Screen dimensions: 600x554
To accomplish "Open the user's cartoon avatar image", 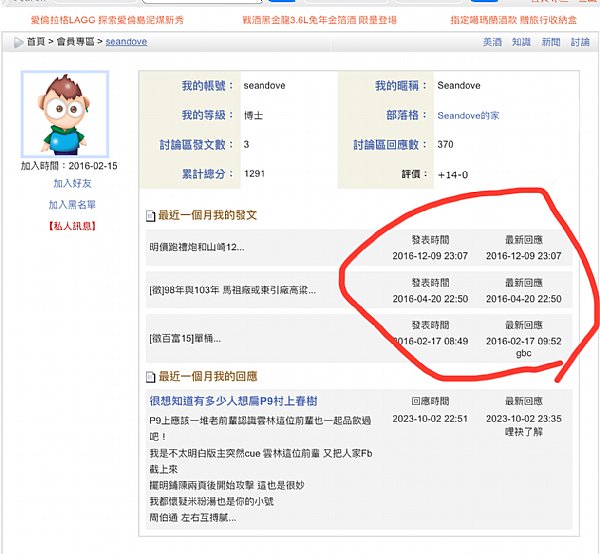I will 65,114.
